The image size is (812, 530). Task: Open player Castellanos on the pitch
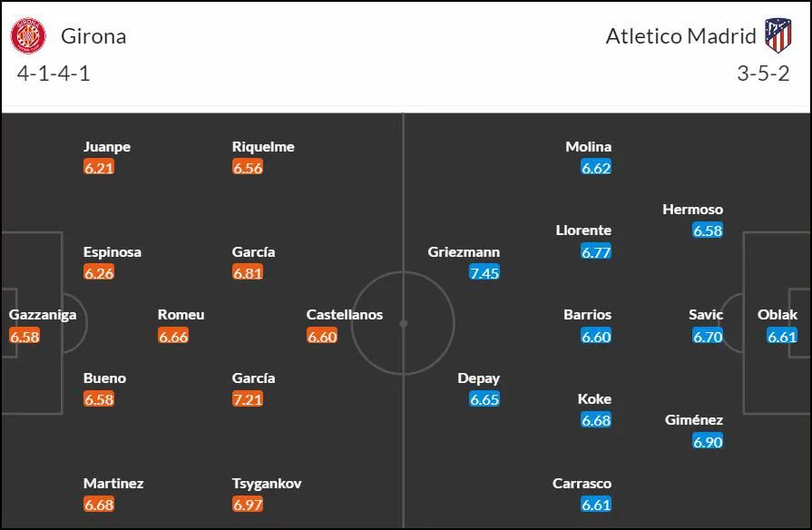345,315
